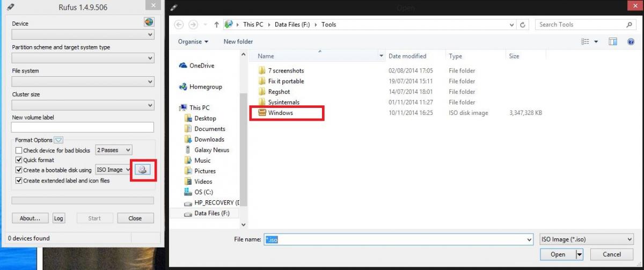Screen dimensions: 644x270
Task: Open the ISO Image boot type dropdown
Action: 113,170
